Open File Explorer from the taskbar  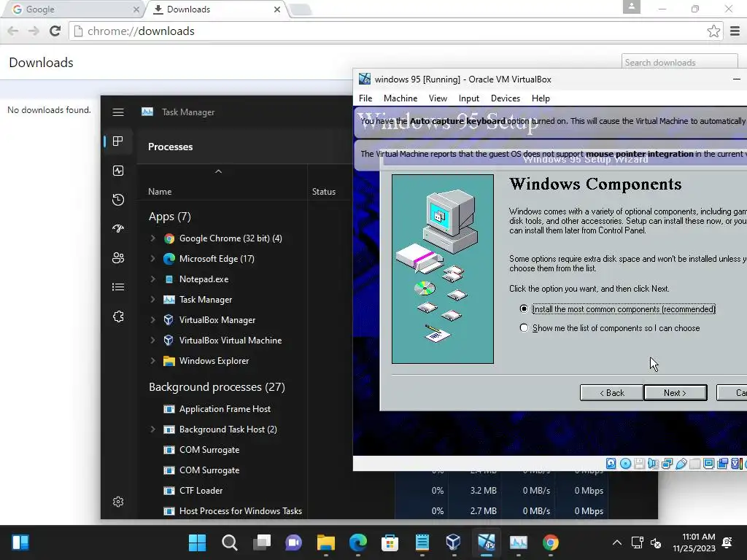click(x=326, y=542)
